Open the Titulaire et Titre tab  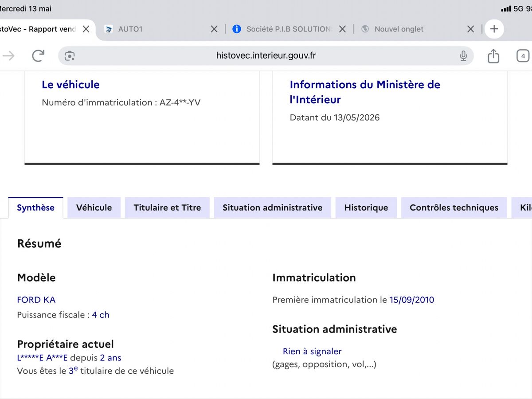tap(167, 207)
